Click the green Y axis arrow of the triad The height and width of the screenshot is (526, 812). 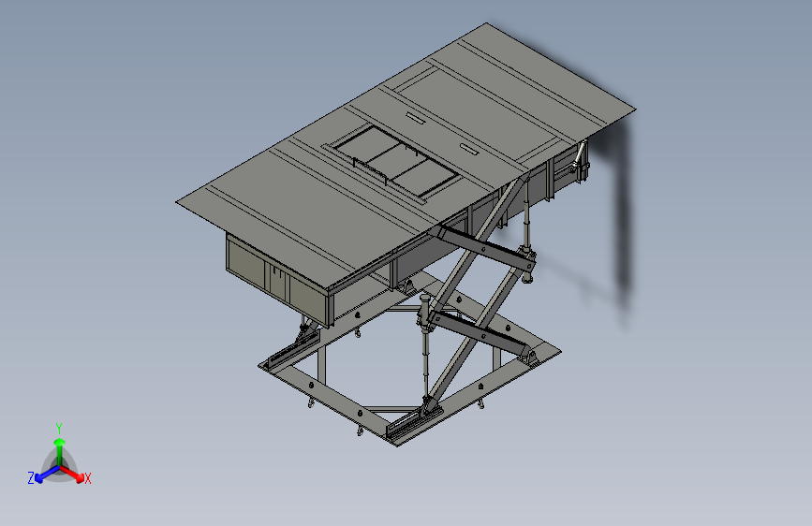pos(60,452)
